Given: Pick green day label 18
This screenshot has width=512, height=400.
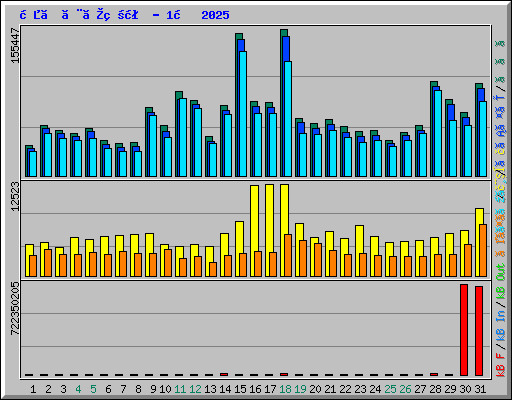Looking at the screenshot, I should click(x=285, y=389).
